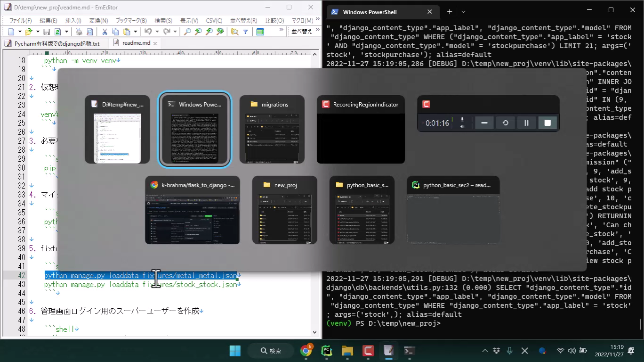
Task: Add a new PowerShell tab with plus button
Action: point(449,12)
